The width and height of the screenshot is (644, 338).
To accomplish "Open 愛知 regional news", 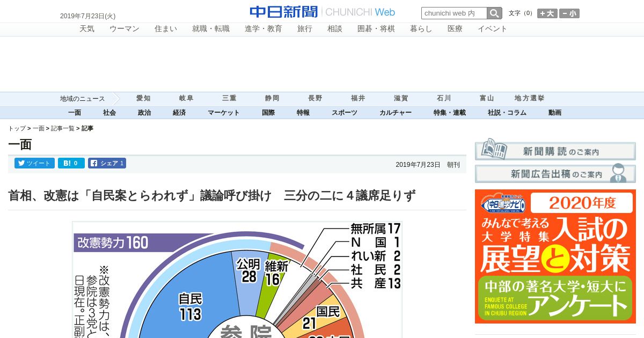I will point(143,98).
